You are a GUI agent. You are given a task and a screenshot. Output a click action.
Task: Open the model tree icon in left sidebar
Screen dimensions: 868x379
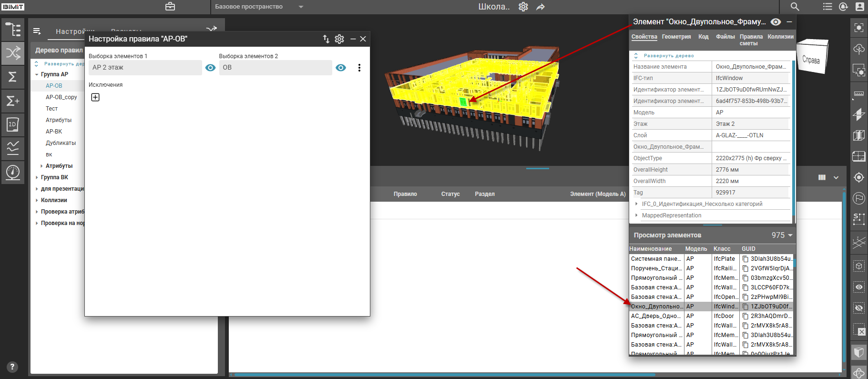[x=13, y=30]
